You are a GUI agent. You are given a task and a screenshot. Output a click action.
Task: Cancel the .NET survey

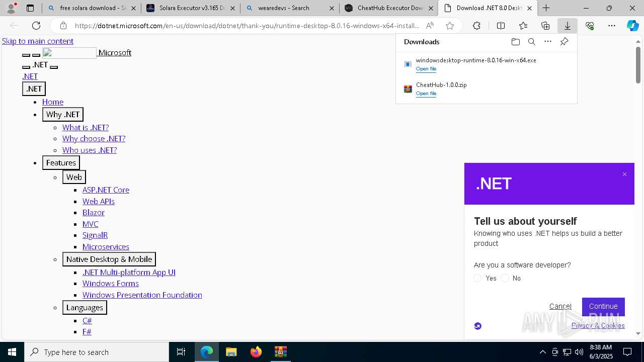coord(560,306)
